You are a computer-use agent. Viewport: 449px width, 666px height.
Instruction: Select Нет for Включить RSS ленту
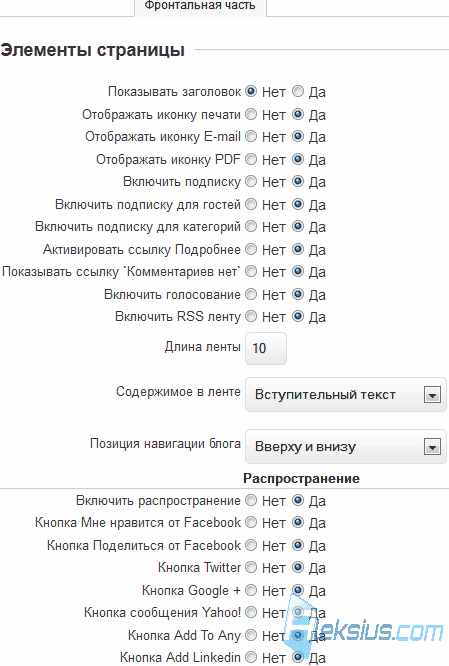[x=251, y=316]
